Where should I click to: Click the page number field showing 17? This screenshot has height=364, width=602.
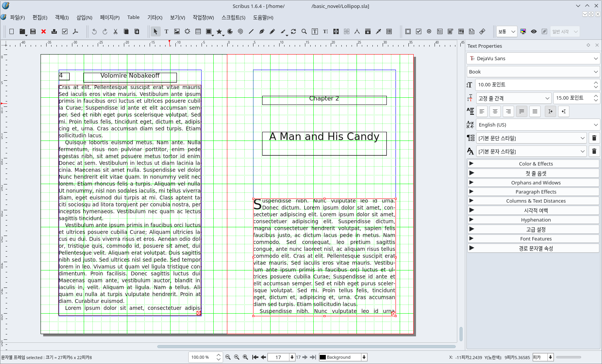tap(278, 357)
